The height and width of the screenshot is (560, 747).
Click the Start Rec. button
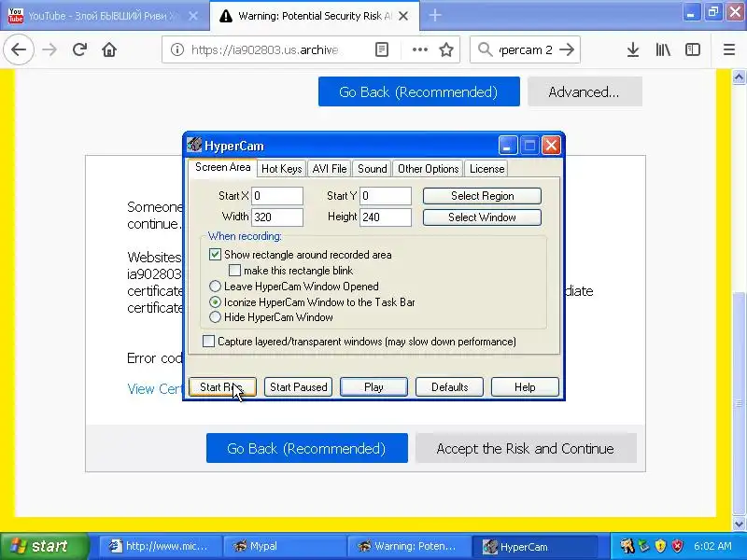222,386
